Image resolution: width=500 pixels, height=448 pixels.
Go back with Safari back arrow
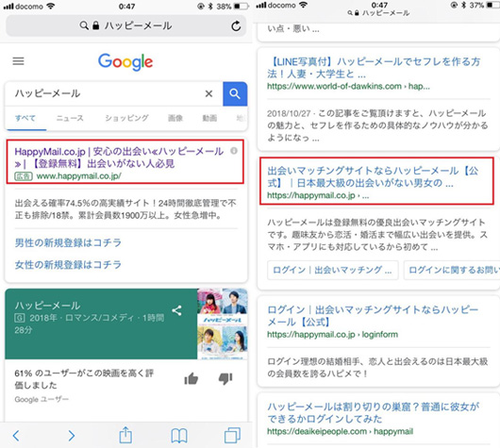pos(16,436)
